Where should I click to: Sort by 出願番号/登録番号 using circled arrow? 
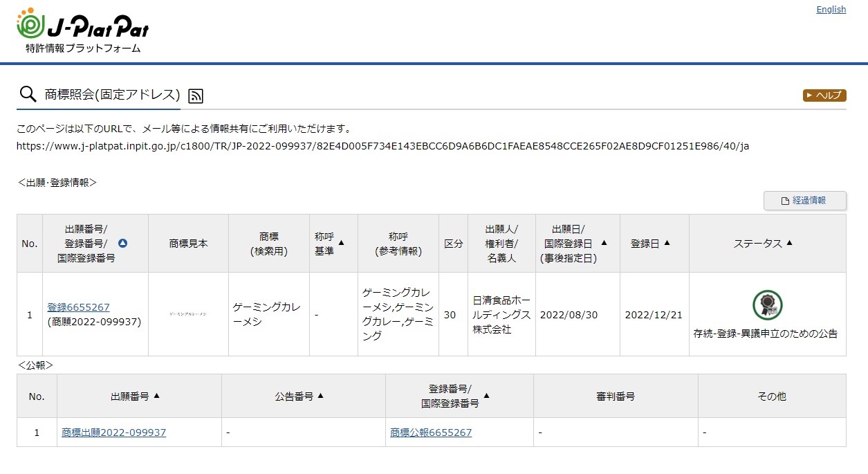point(122,244)
